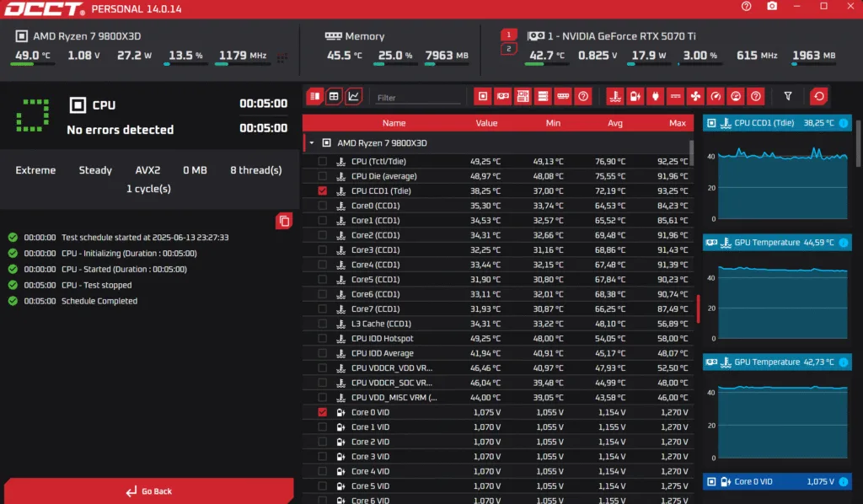This screenshot has height=504, width=863.
Task: Select the CPU IOD Average row
Action: 498,353
